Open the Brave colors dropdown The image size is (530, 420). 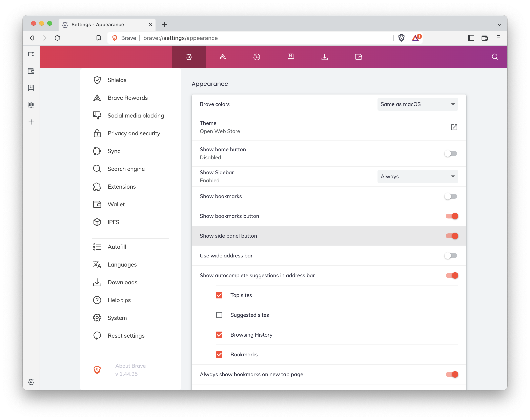[417, 104]
